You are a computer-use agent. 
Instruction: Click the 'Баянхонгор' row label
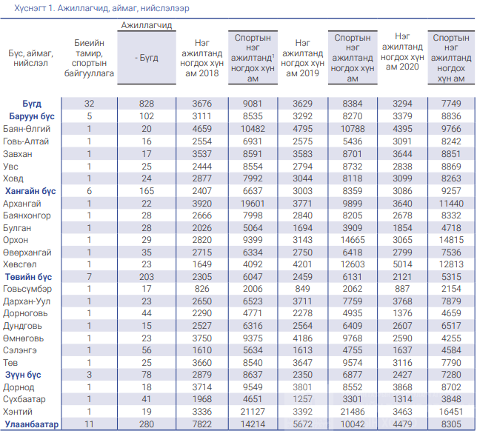click(27, 215)
